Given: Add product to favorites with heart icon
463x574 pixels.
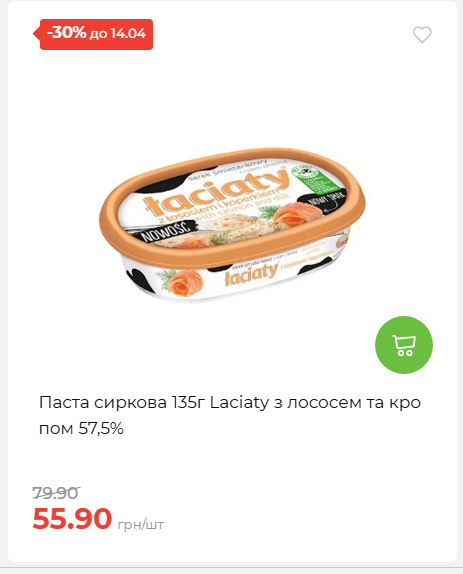Looking at the screenshot, I should (x=422, y=35).
